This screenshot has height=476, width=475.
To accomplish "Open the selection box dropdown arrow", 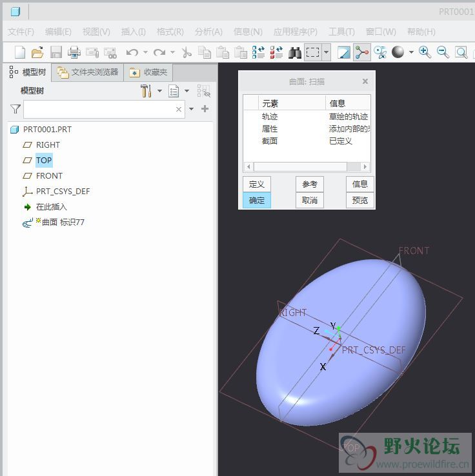I will [x=326, y=52].
